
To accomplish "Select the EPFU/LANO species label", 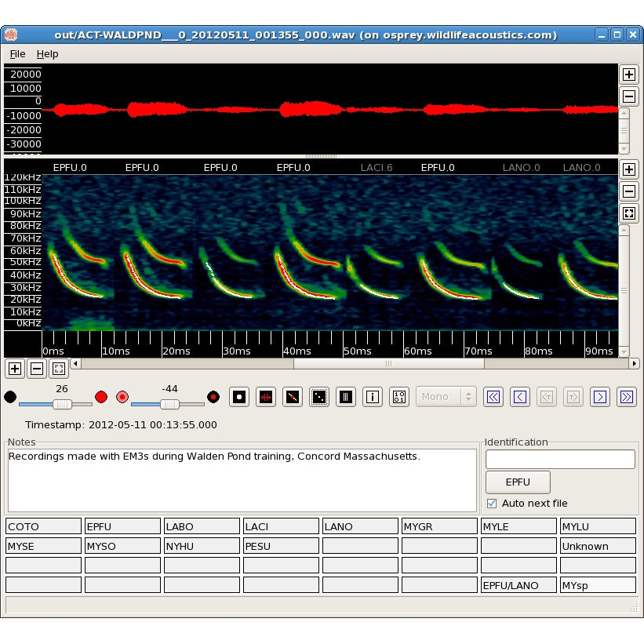I will [x=518, y=584].
